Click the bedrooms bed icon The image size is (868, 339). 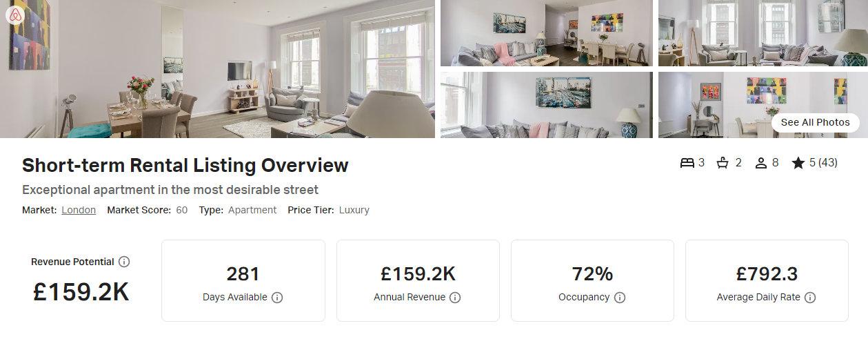tap(687, 163)
